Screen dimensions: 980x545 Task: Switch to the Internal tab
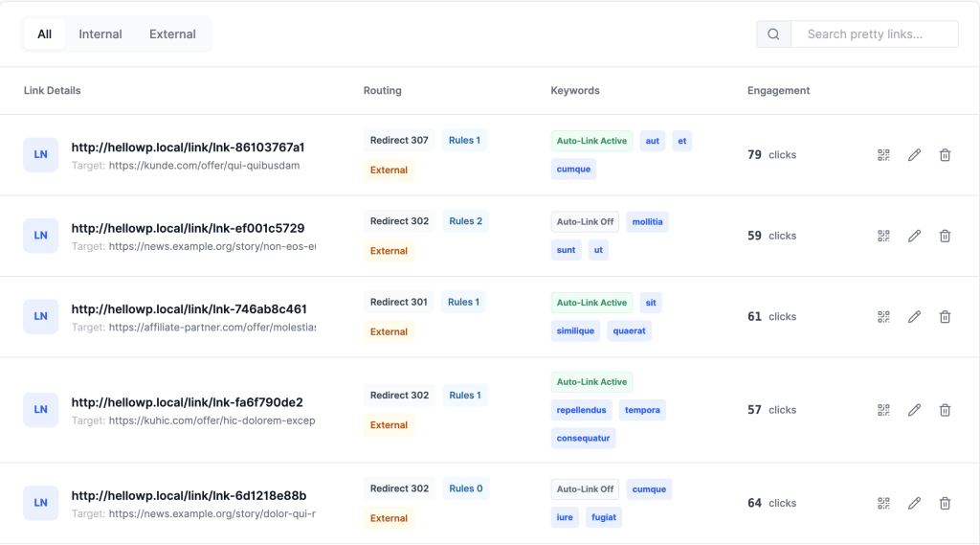(100, 34)
